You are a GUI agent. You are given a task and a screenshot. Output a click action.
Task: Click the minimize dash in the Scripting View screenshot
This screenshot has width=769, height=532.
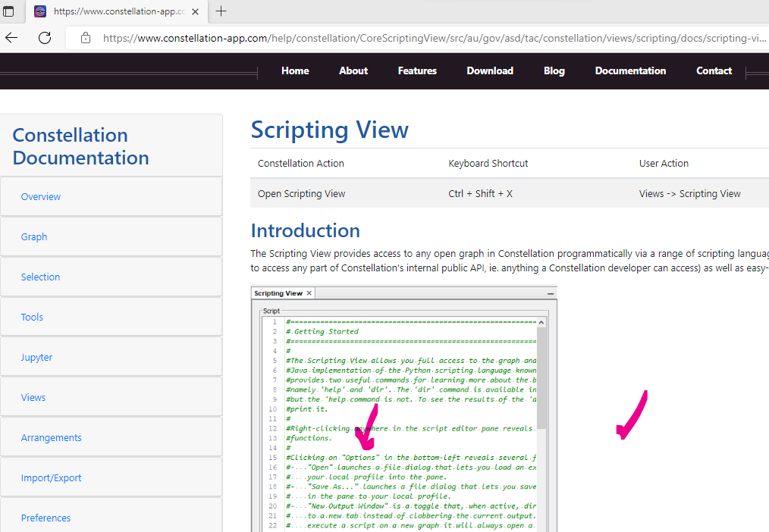pos(551,293)
